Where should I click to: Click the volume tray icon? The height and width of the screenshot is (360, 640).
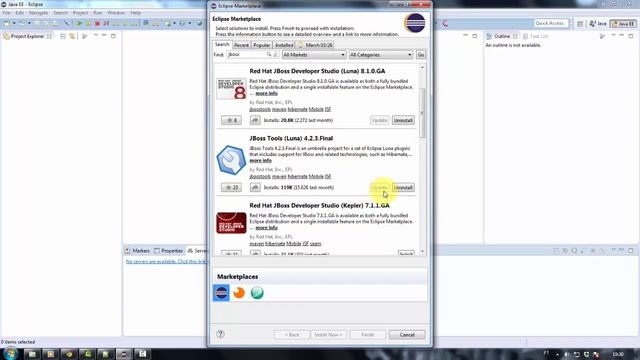point(567,354)
